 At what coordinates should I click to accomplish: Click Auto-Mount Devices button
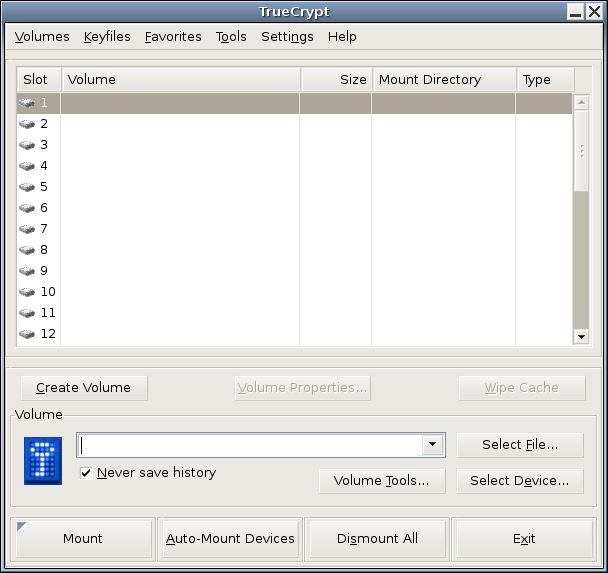click(230, 539)
